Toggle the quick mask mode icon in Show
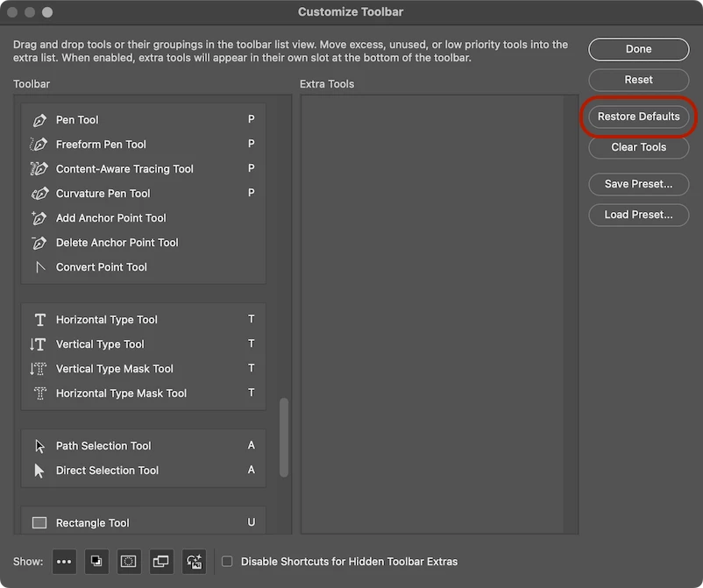703x588 pixels. tap(129, 562)
